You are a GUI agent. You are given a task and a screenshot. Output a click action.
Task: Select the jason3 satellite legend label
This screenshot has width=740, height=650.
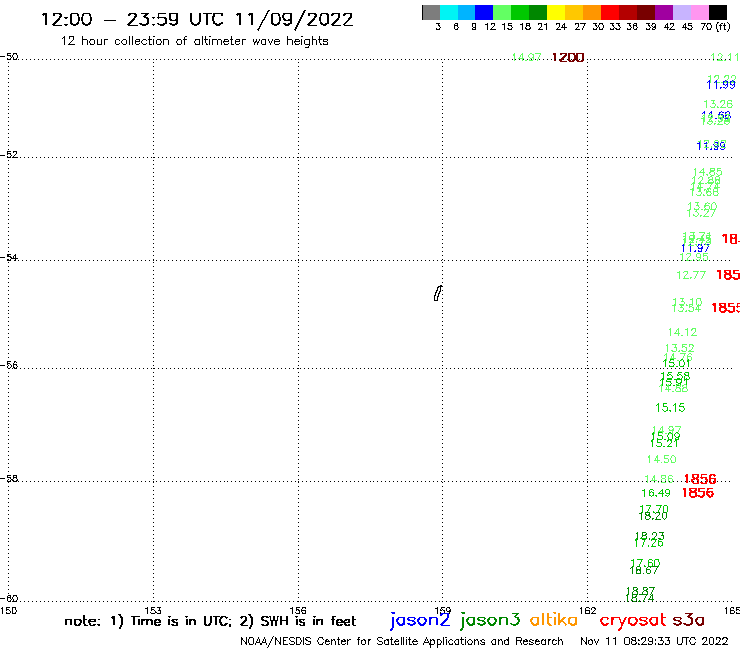(490, 621)
